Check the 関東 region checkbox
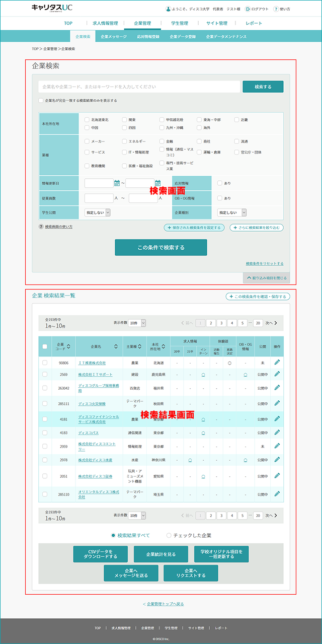The image size is (322, 644). 124,120
